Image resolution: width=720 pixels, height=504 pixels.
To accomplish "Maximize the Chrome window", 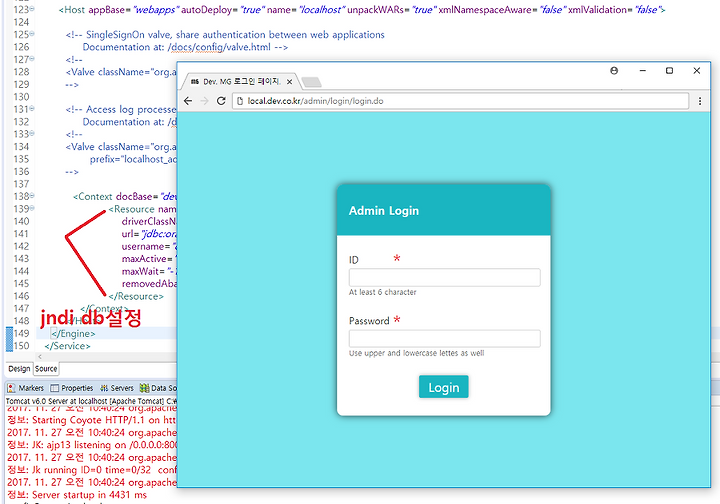I will [x=669, y=71].
